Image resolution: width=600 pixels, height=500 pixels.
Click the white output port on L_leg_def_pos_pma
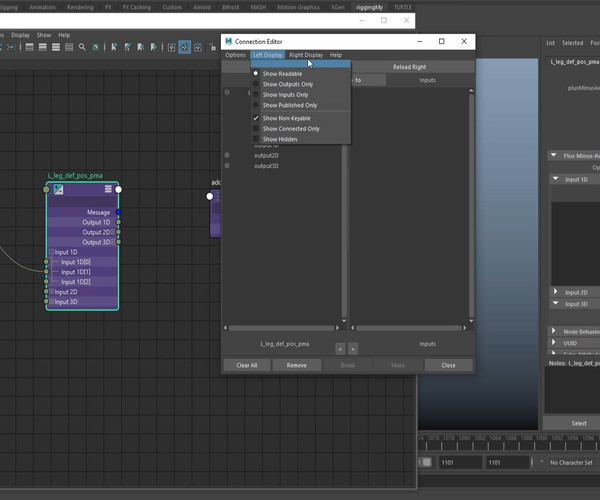coord(119,189)
